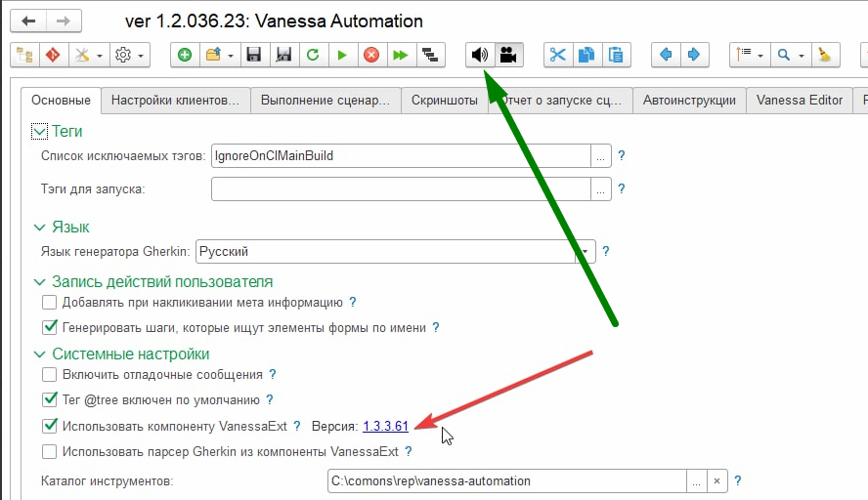The image size is (868, 500).
Task: Open dropdown arrow next to magnifier icon
Action: [801, 56]
